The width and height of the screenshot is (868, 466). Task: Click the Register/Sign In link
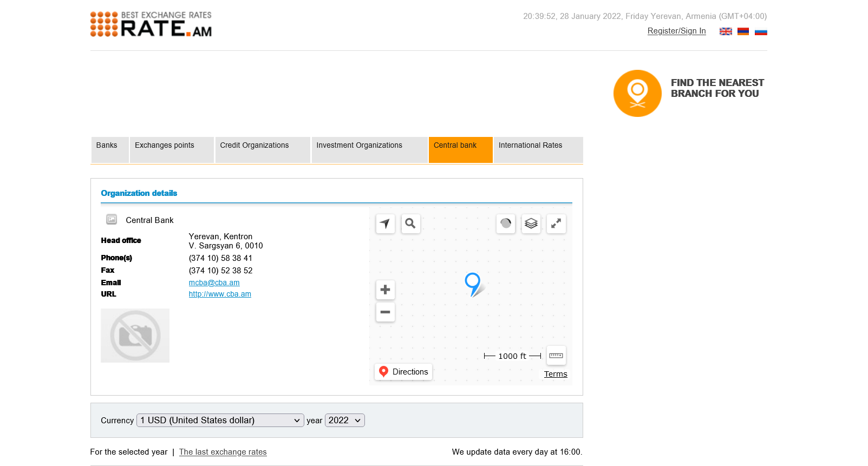click(x=676, y=31)
